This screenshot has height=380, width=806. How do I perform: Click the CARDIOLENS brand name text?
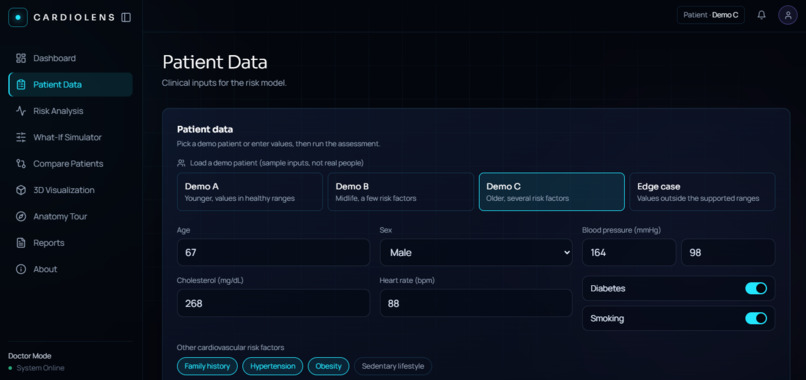[x=74, y=17]
